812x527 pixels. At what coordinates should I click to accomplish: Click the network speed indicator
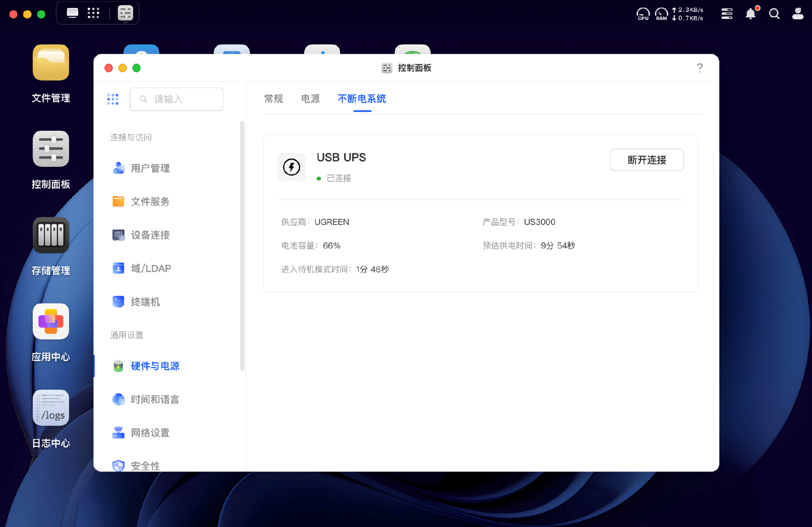[x=688, y=14]
